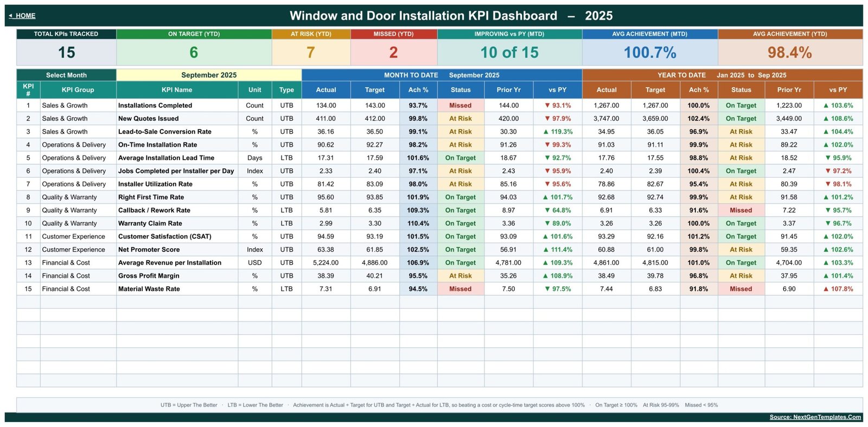Image resolution: width=868 pixels, height=427 pixels.
Task: Click YTD vs PY value 107.8%
Action: click(x=838, y=289)
